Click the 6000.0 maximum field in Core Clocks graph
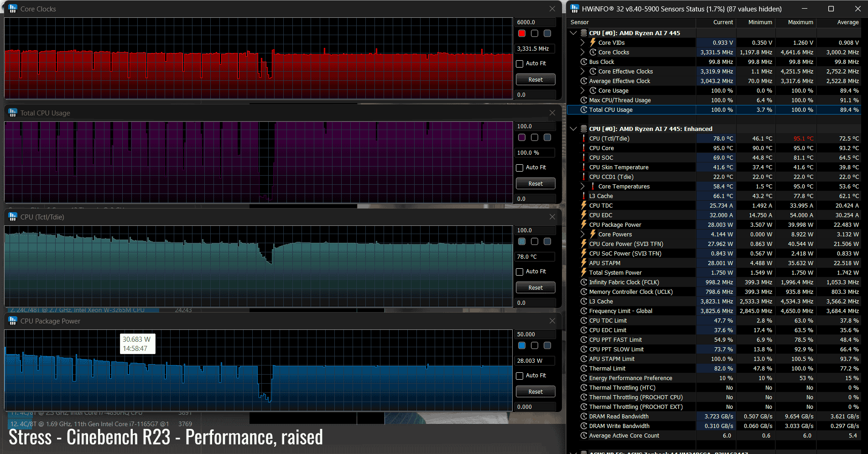 coord(535,22)
